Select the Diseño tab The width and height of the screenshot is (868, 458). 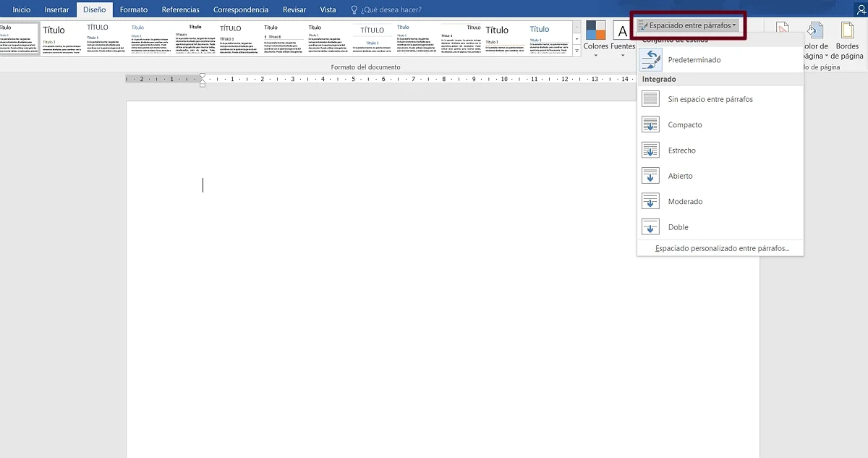[94, 10]
